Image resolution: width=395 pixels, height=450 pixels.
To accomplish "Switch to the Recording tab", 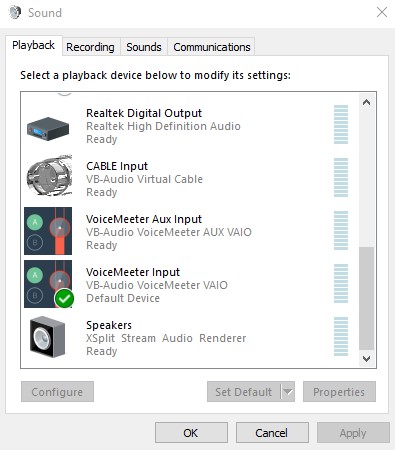I will pyautogui.click(x=90, y=47).
